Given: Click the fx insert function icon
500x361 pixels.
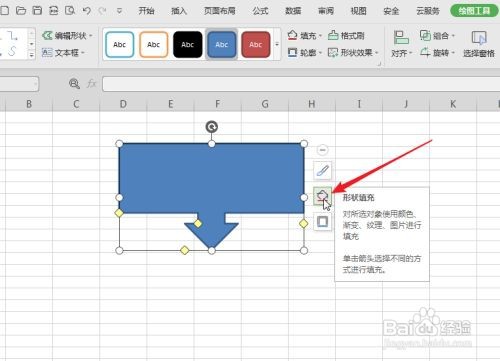Looking at the screenshot, I should (91, 83).
